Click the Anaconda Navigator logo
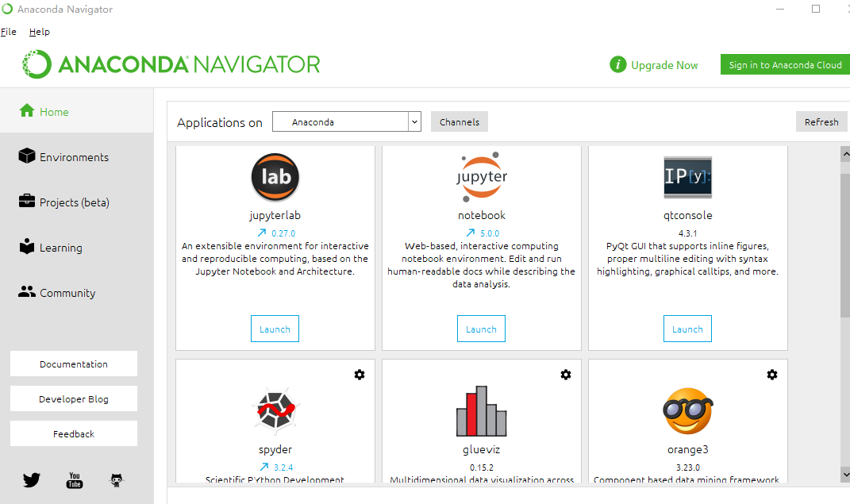The width and height of the screenshot is (850, 504). tap(171, 64)
